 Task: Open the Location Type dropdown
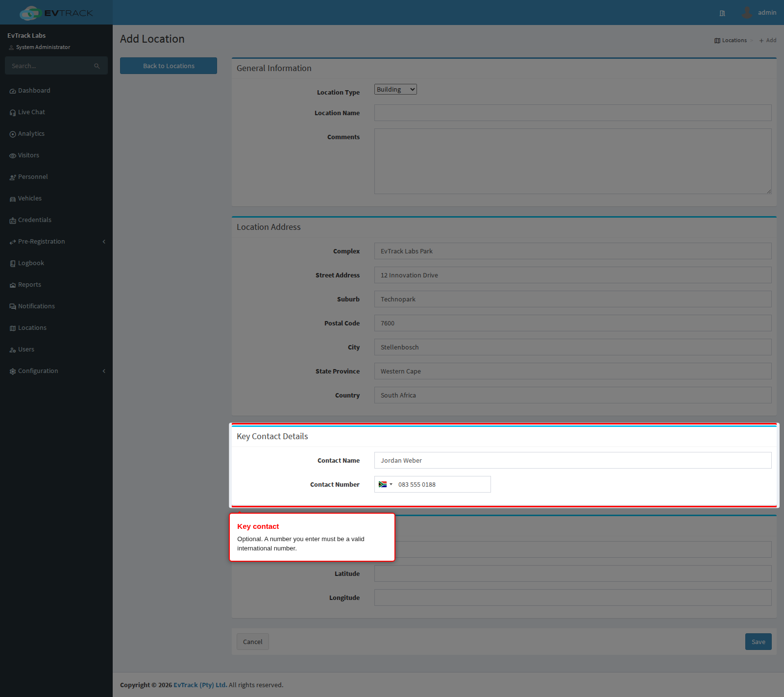[395, 89]
